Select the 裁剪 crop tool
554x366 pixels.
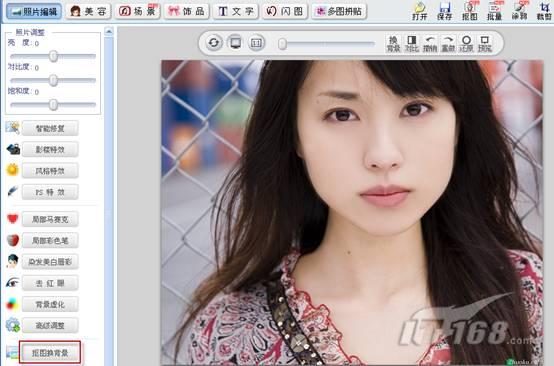544,11
